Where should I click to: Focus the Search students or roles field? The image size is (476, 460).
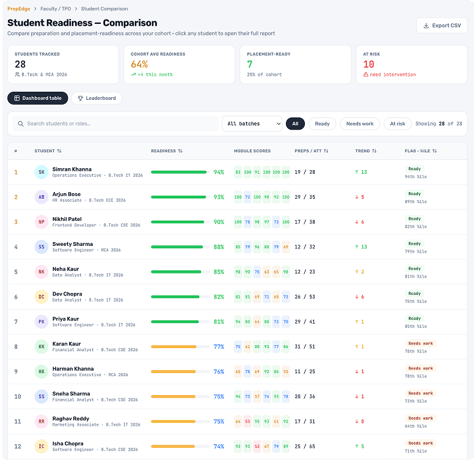(115, 124)
